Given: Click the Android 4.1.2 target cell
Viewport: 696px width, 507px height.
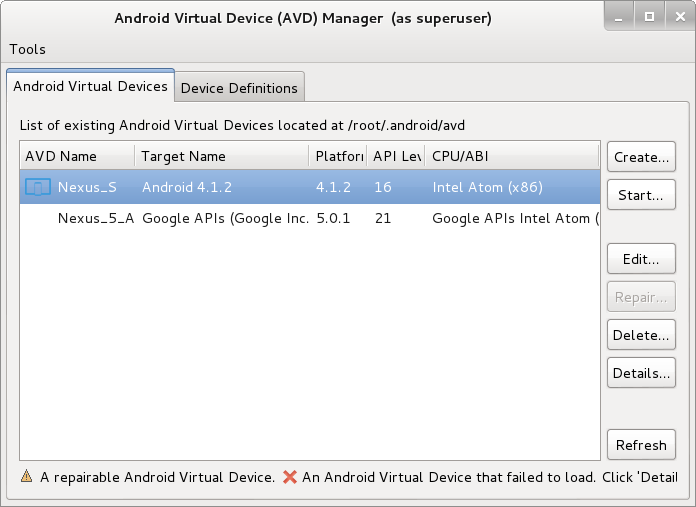Looking at the screenshot, I should click(x=187, y=187).
